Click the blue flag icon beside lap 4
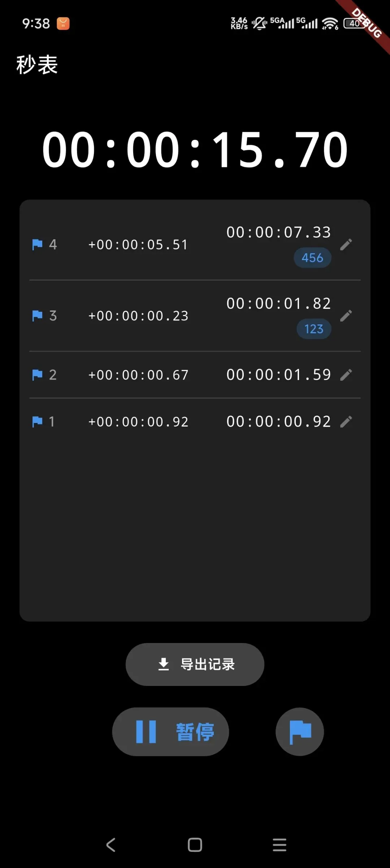Screen dimensions: 390x868 click(x=37, y=245)
